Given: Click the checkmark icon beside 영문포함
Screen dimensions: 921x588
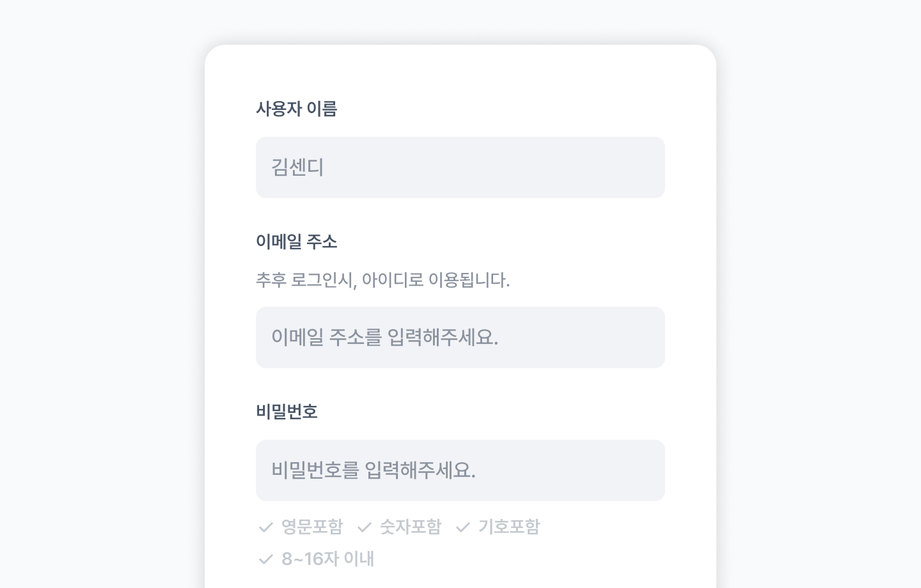Looking at the screenshot, I should pos(265,527).
